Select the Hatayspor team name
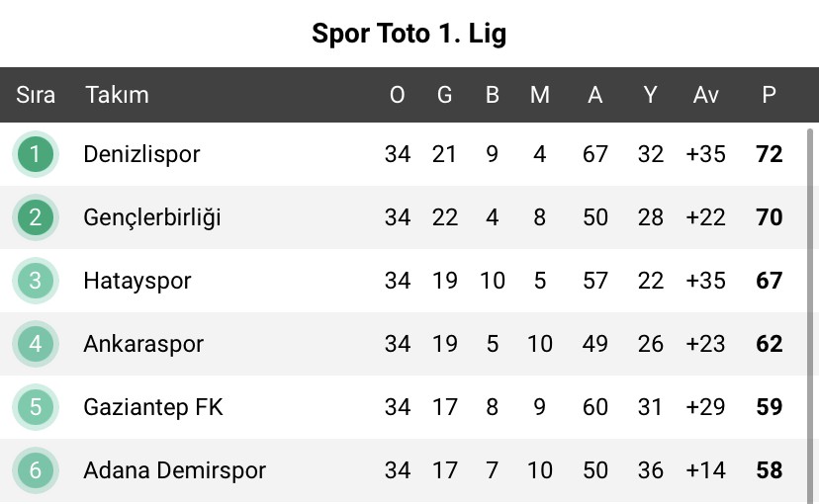 point(137,282)
